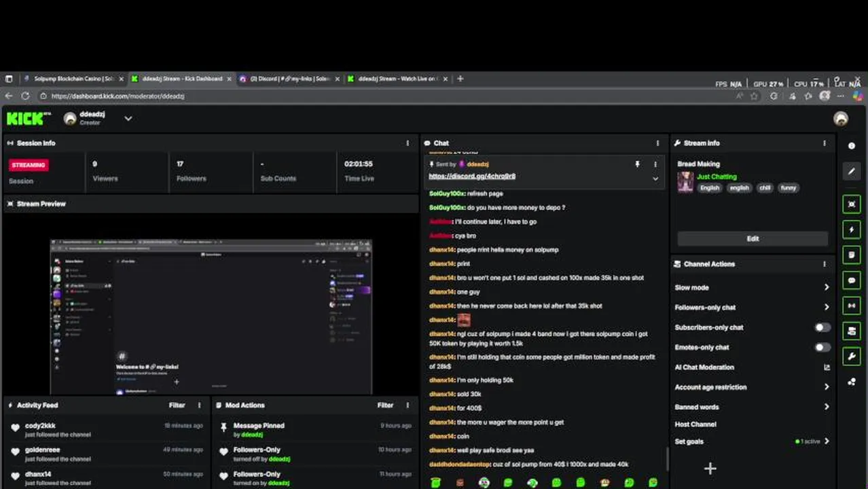Expand Set goals option
Viewport: 868px width, 489px height.
pos(827,441)
